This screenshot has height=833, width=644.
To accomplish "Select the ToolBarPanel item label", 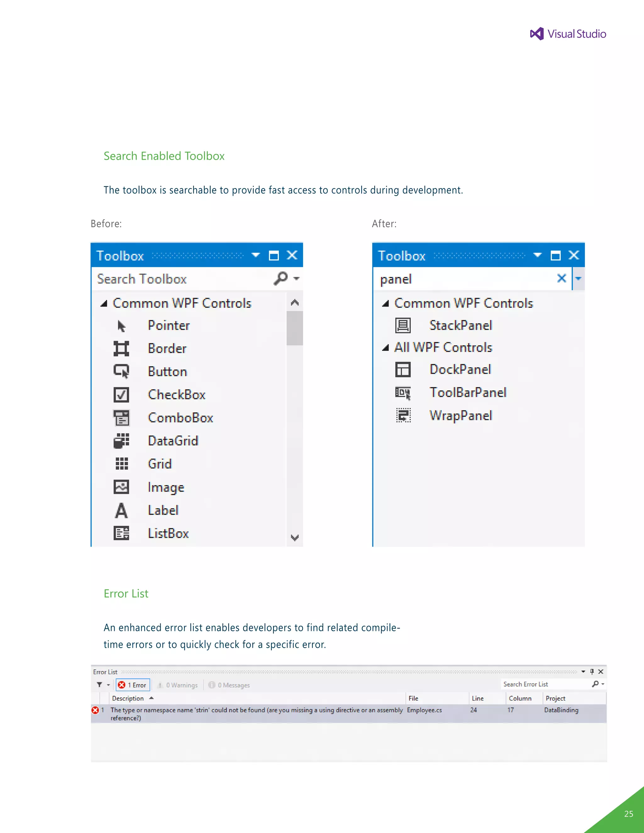I will pyautogui.click(x=468, y=393).
